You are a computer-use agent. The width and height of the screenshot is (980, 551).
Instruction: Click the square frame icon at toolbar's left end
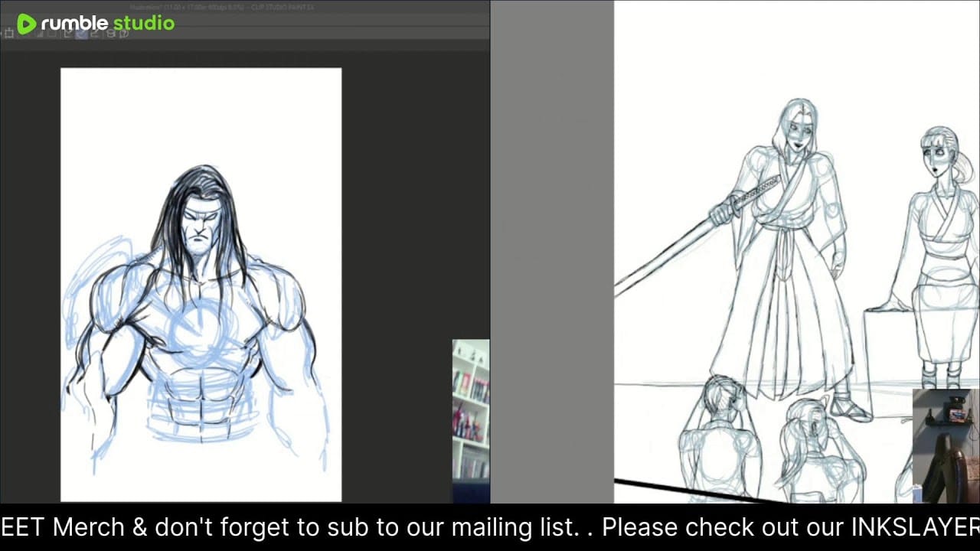(x=8, y=34)
